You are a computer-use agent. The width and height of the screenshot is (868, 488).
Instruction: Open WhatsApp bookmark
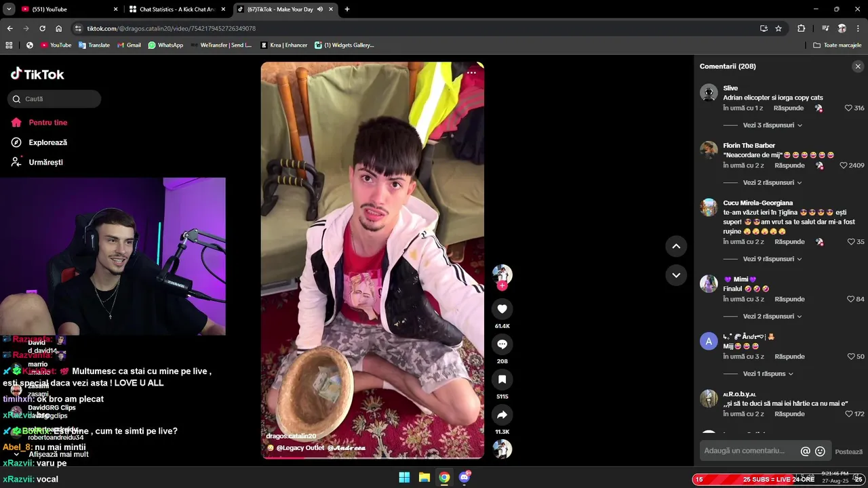click(x=165, y=45)
